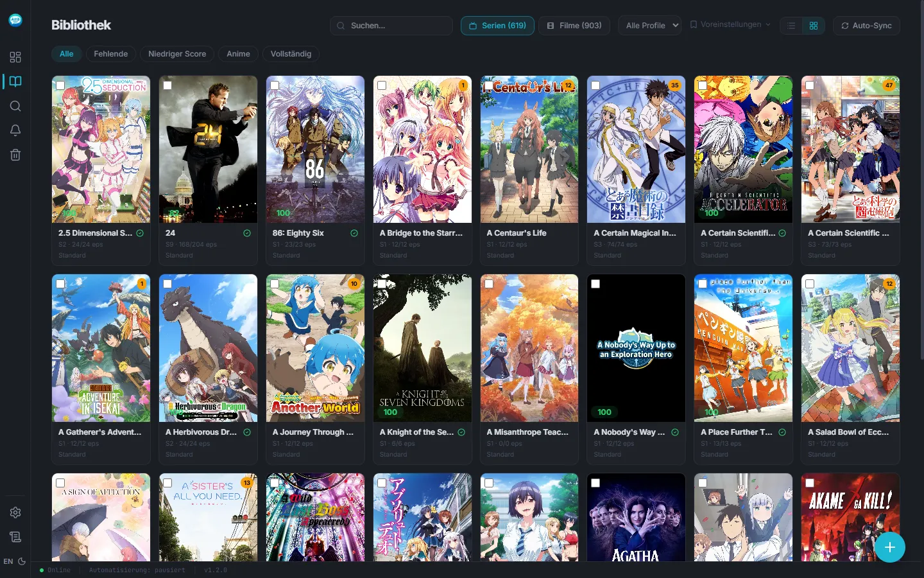
Task: Open the library book icon in sidebar
Action: [x=15, y=82]
